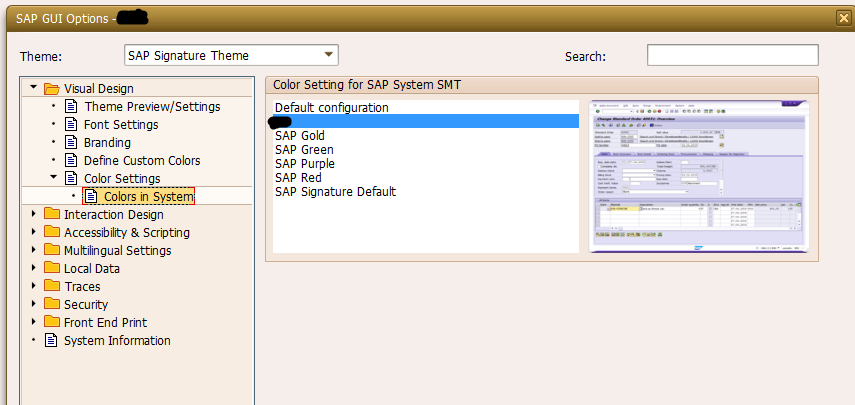Click the Search input field
855x405 pixels.
[732, 55]
